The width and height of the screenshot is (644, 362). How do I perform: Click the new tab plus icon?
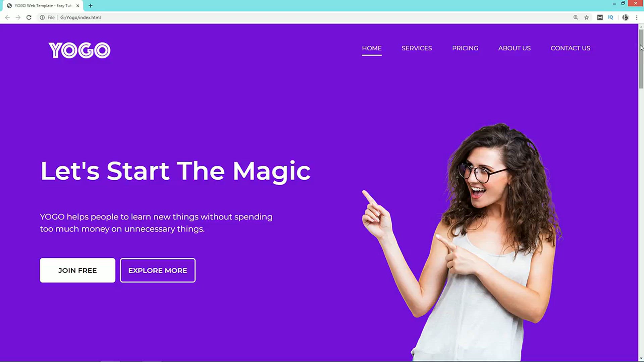pyautogui.click(x=91, y=5)
